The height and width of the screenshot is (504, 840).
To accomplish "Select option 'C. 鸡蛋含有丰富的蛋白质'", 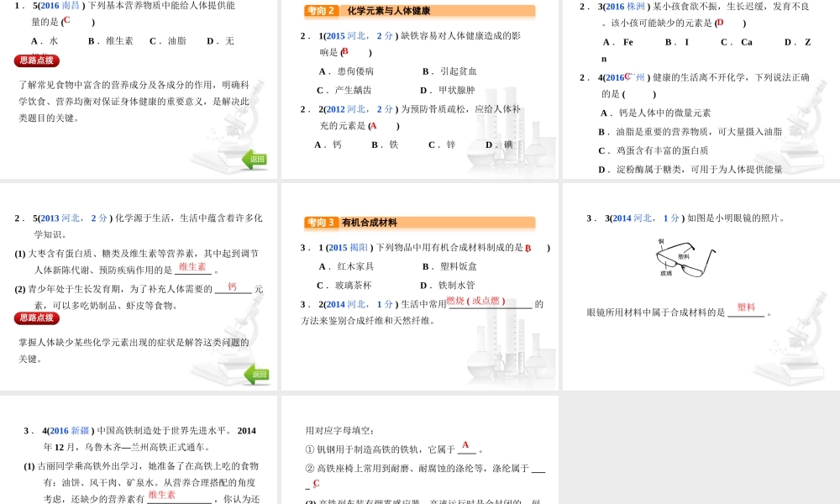I will [x=654, y=150].
